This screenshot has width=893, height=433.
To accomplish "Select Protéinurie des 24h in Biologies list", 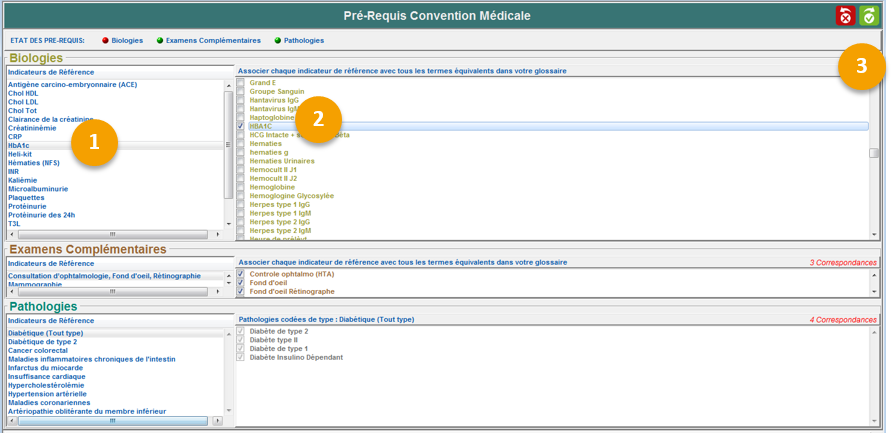I will tap(41, 215).
